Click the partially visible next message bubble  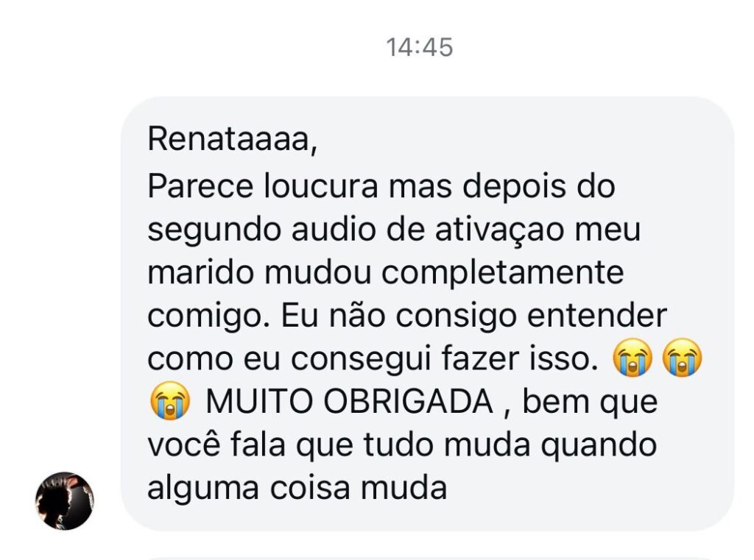click(427, 557)
